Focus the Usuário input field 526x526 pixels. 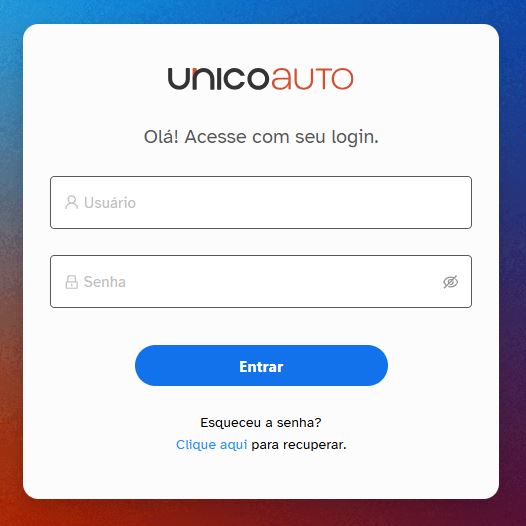point(261,202)
